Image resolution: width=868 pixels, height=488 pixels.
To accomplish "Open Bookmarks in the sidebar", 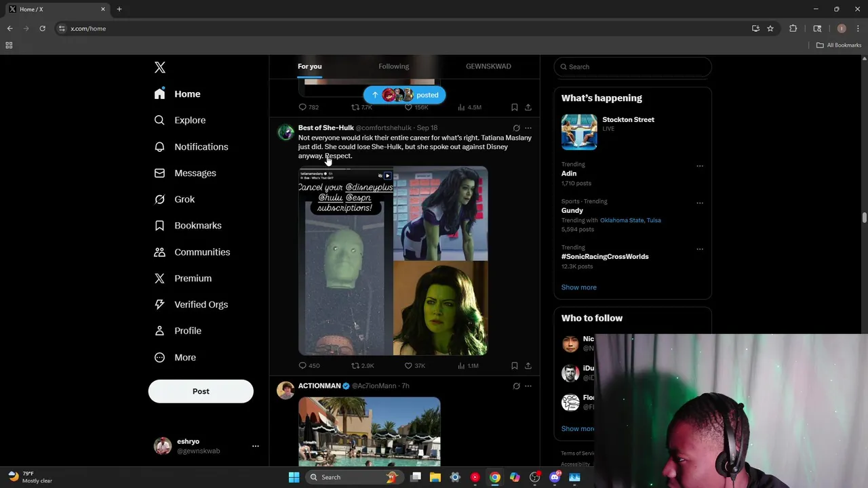I will coord(188,226).
